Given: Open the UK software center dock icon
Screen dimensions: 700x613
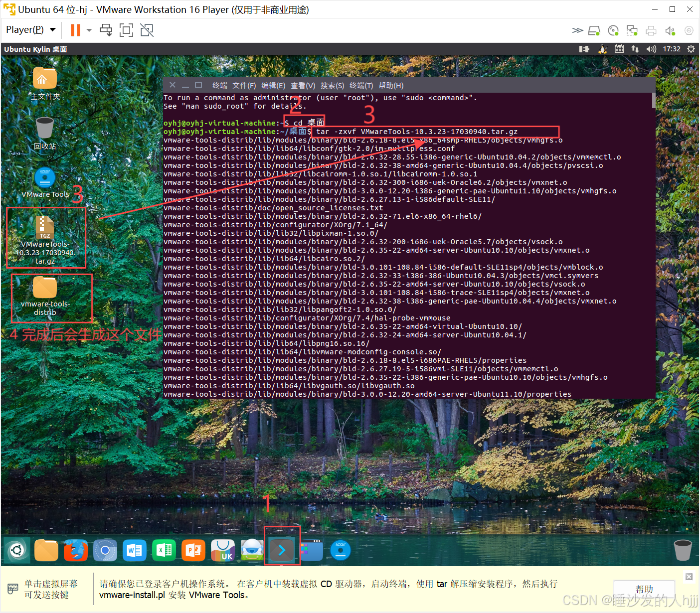Looking at the screenshot, I should pos(223,550).
